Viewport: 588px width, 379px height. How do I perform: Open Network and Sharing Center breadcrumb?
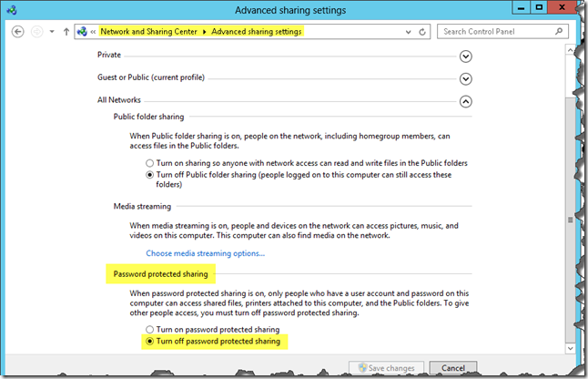click(x=148, y=32)
